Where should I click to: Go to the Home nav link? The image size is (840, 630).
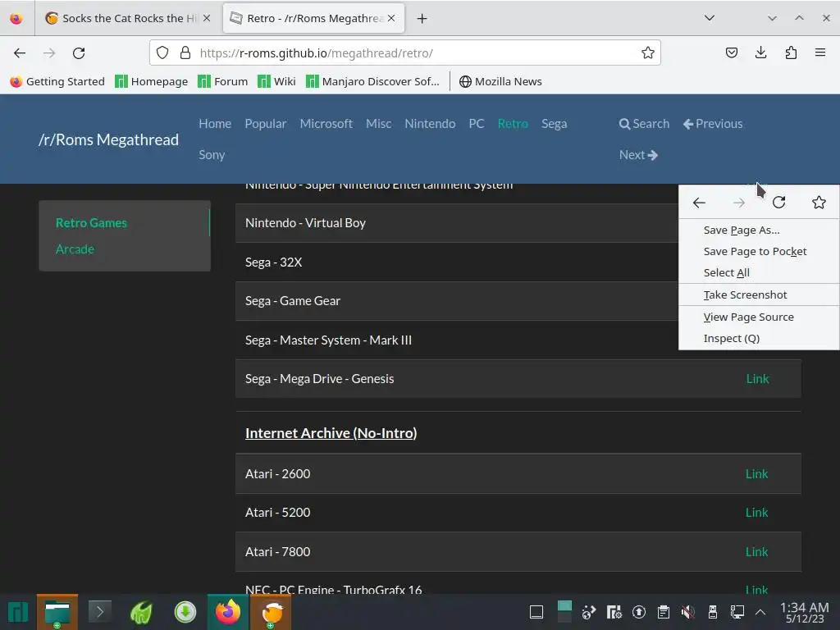[x=215, y=124]
